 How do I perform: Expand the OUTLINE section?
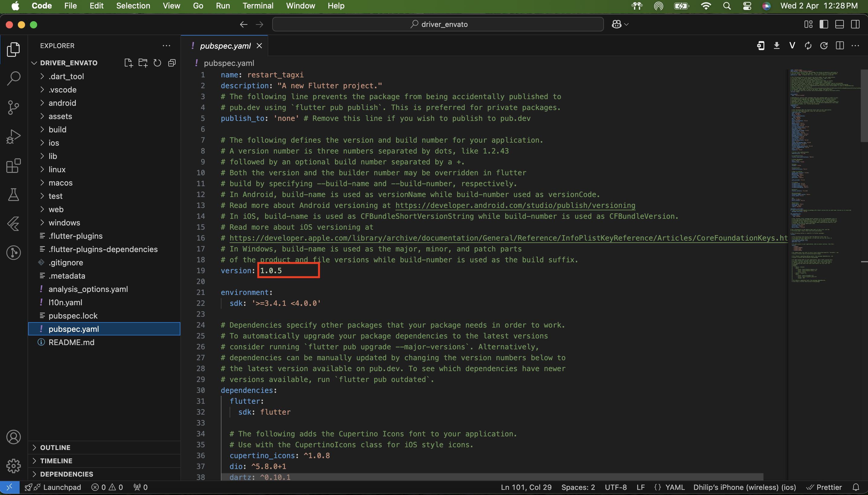pos(55,447)
